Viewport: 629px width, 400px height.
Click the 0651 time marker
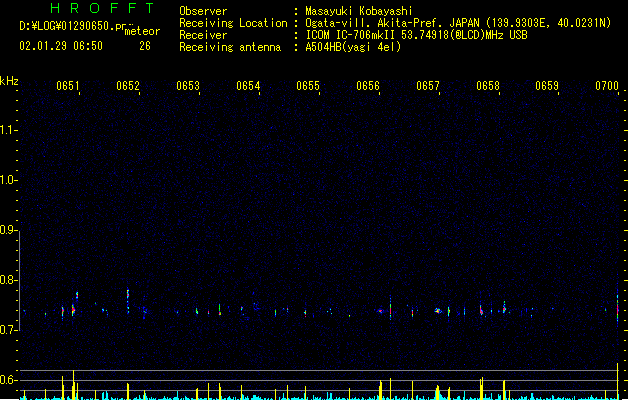pyautogui.click(x=68, y=86)
